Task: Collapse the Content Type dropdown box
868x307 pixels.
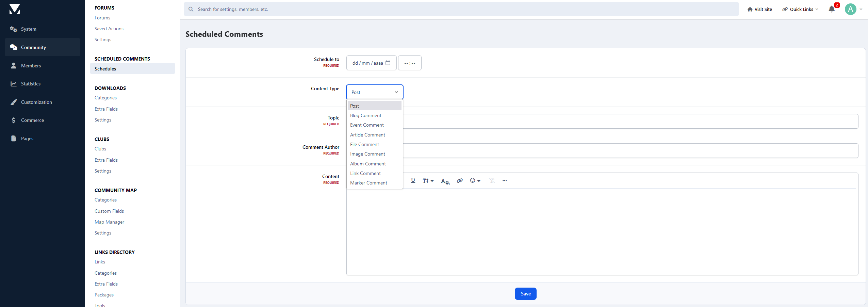Action: point(374,92)
